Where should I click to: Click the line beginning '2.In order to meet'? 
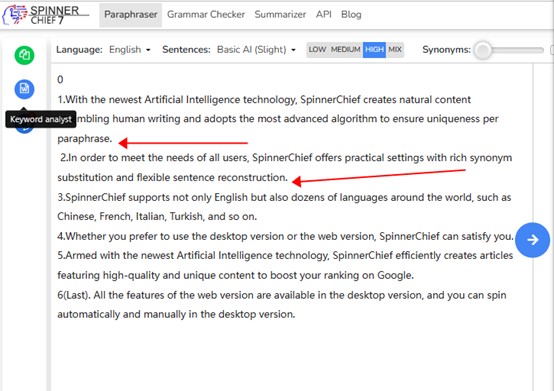(286, 158)
